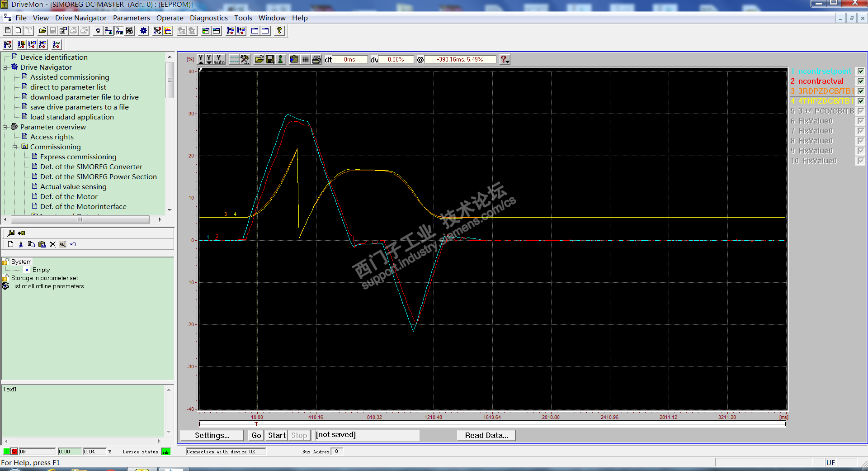Click the Read Data... button

(x=486, y=435)
